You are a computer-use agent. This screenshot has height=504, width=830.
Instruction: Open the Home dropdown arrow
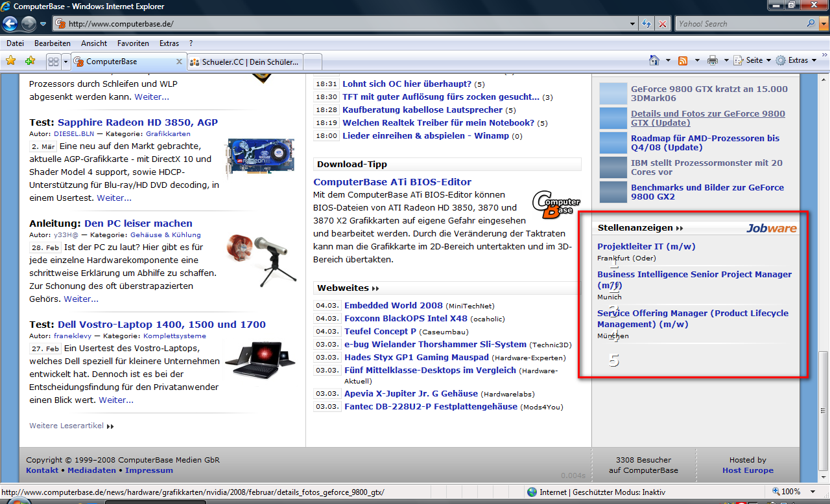668,60
